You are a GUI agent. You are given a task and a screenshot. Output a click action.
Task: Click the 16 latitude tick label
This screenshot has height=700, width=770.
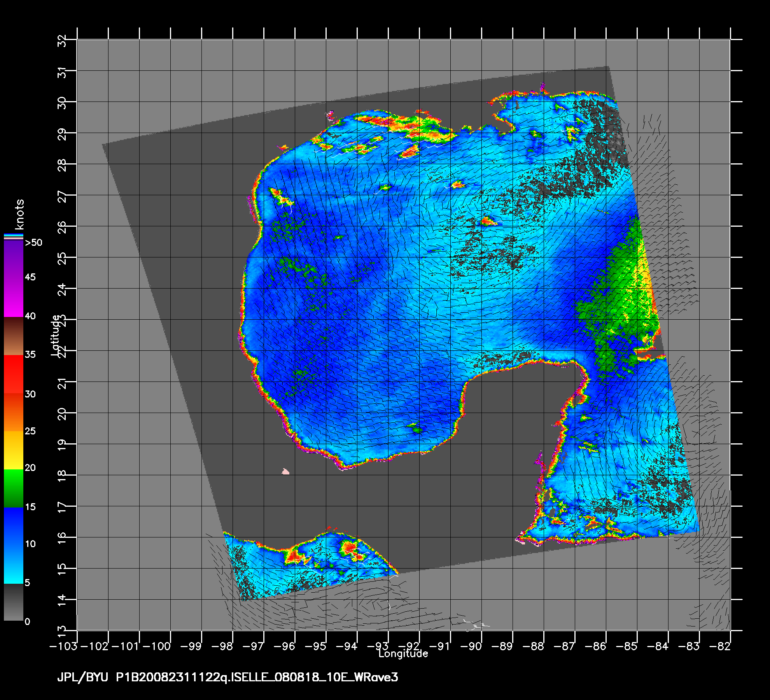point(62,539)
